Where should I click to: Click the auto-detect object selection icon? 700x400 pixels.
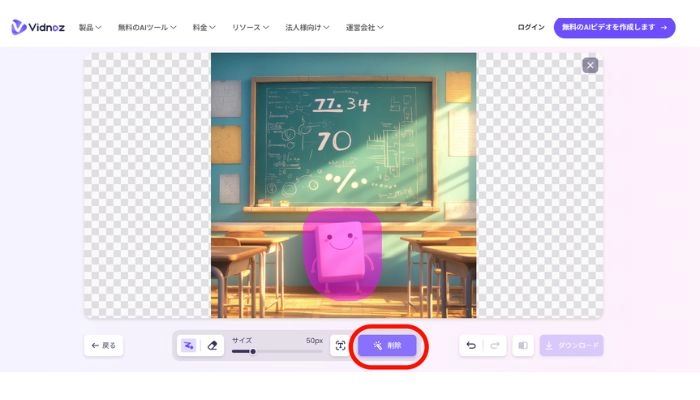click(x=340, y=345)
